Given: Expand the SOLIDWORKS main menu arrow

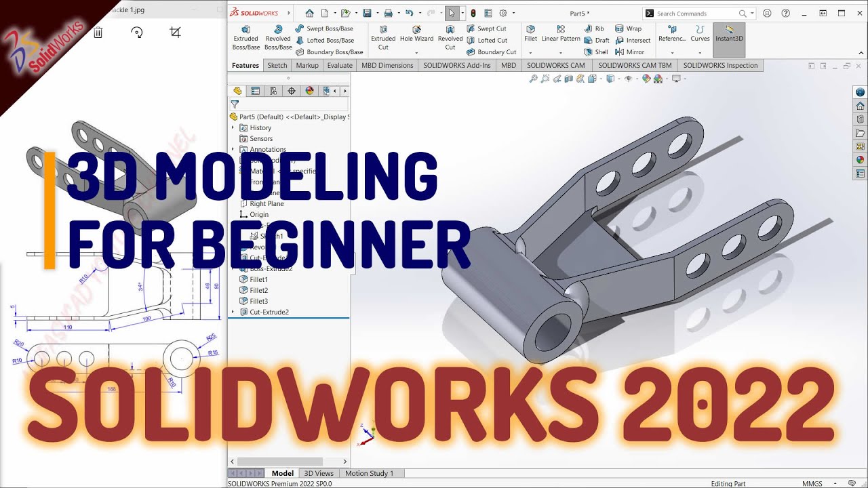Looking at the screenshot, I should coord(289,13).
